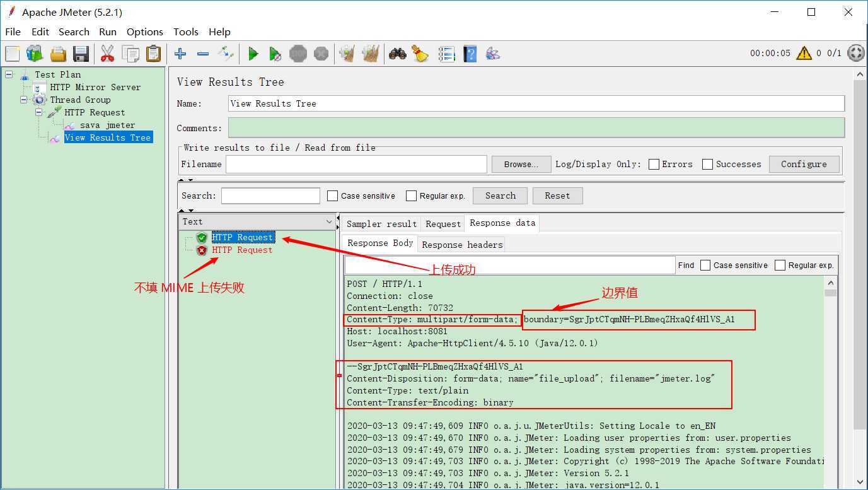Open function helper dialog list icon

click(x=447, y=54)
